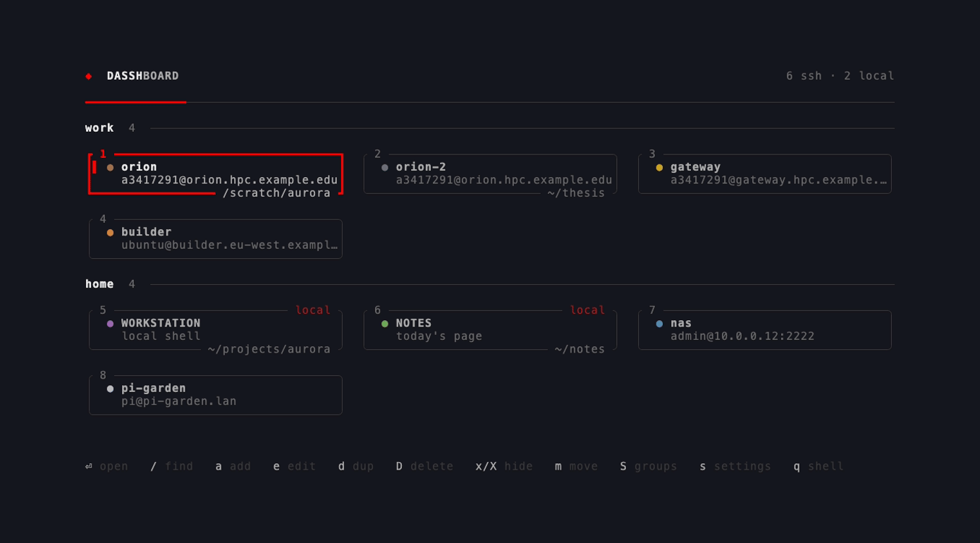Click the add shortcut hint

pyautogui.click(x=233, y=466)
